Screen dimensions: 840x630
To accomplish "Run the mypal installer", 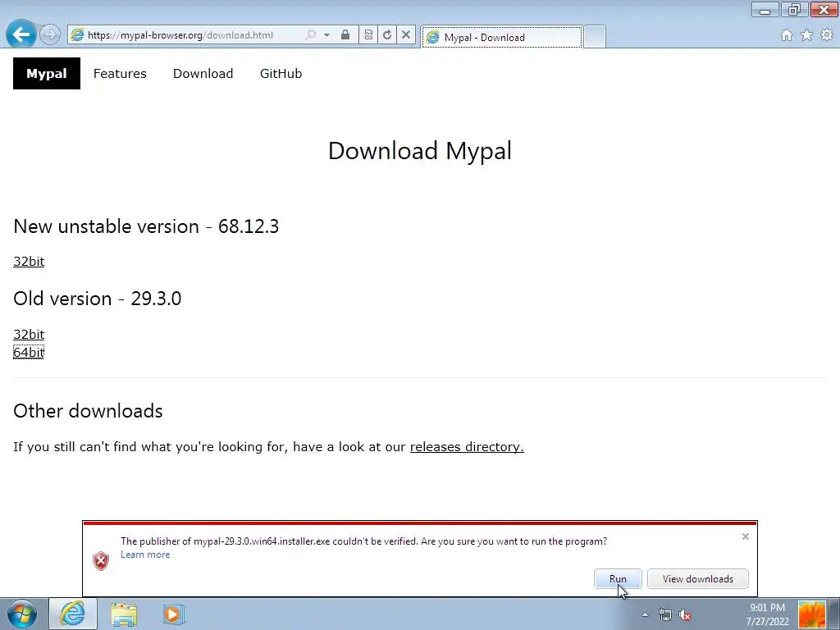I will pos(618,578).
